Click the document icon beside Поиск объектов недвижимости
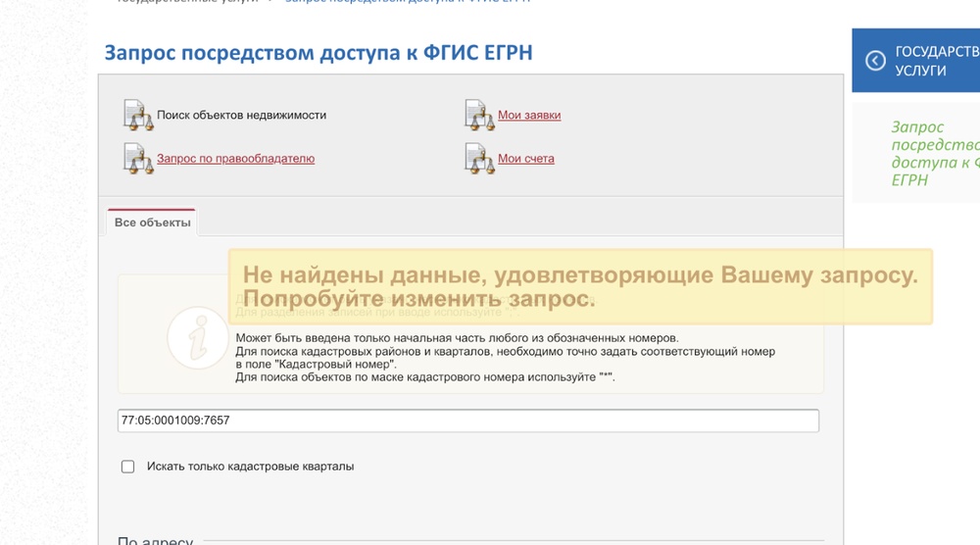 [138, 115]
